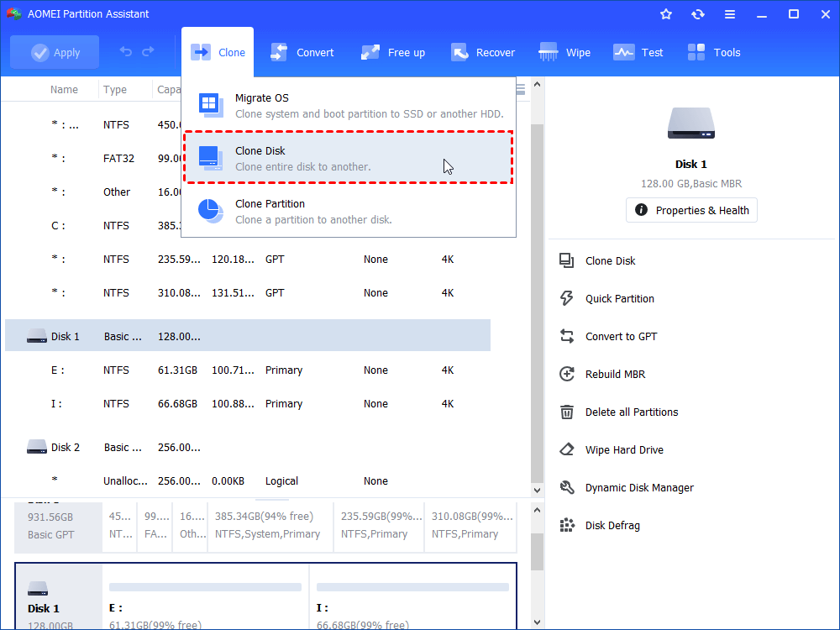Click the 385.34GB system partition block in disk map
840x630 pixels.
click(270, 527)
